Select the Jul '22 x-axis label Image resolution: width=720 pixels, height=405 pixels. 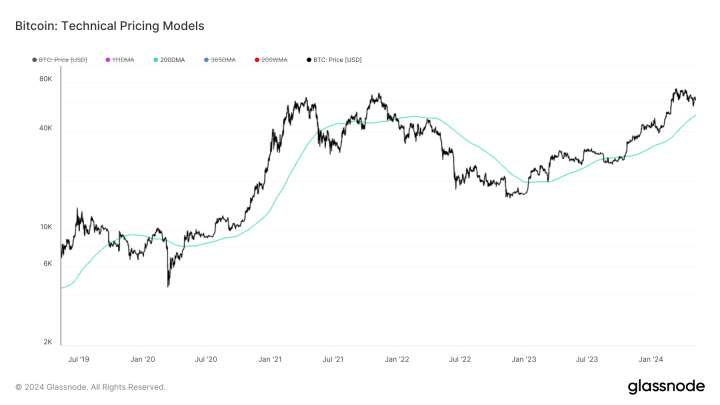click(x=460, y=359)
